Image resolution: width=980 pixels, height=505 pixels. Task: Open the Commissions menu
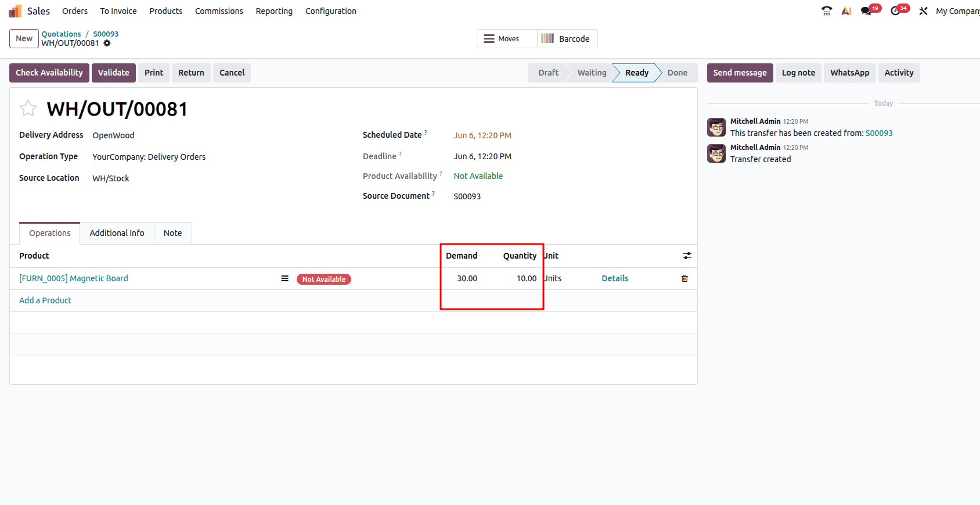(219, 11)
